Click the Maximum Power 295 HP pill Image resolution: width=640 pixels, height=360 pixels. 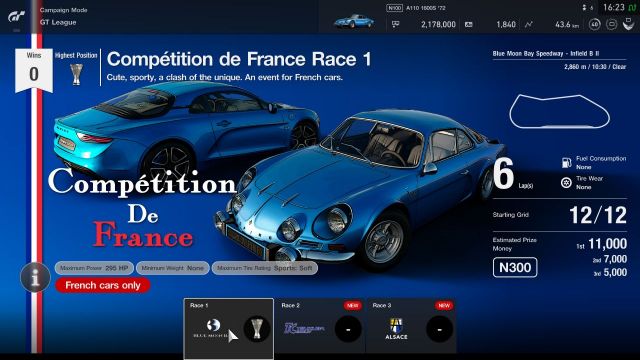[x=94, y=268]
